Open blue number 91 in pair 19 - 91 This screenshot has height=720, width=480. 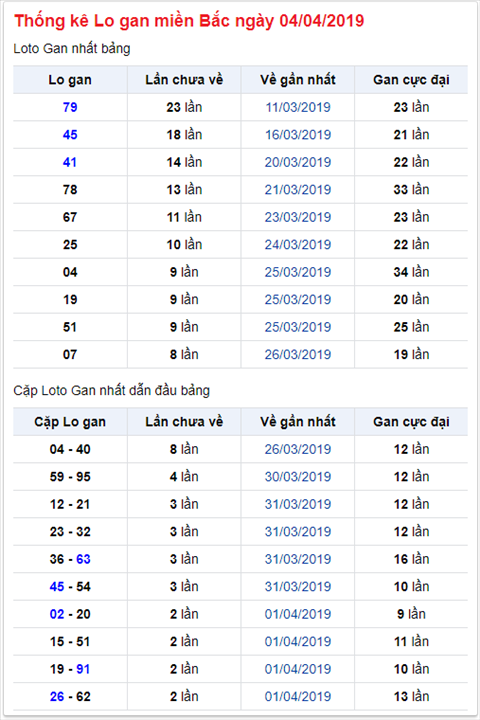coord(83,669)
